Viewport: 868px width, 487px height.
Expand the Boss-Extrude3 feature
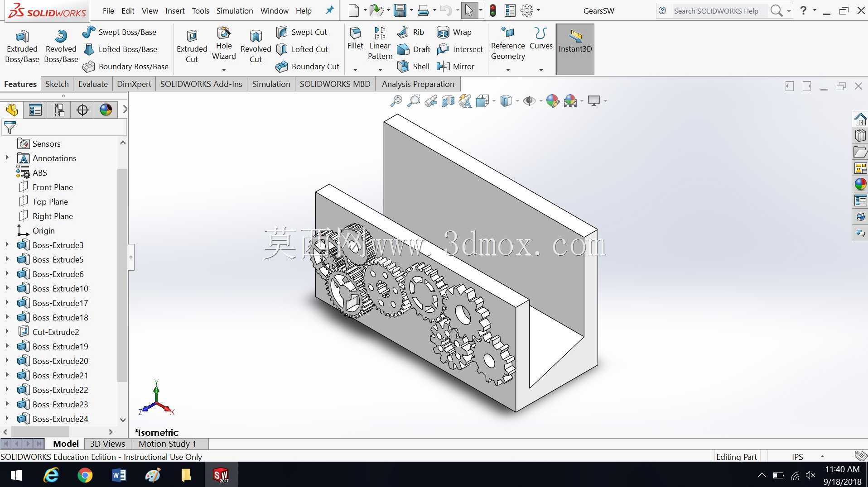[x=7, y=245]
